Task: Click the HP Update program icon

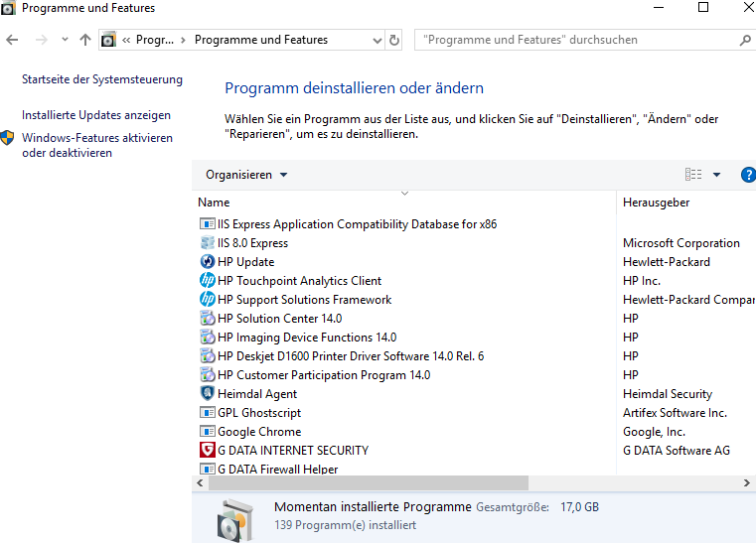Action: tap(208, 262)
